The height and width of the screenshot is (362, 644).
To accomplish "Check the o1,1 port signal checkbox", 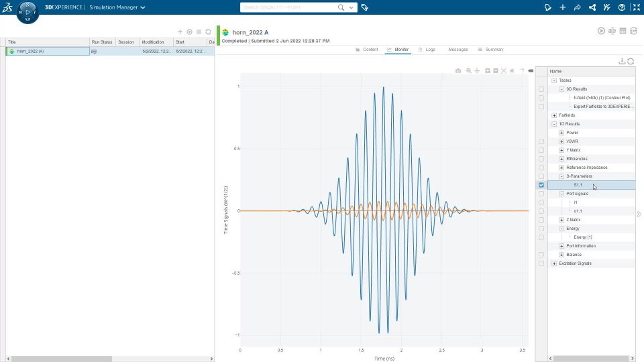I will (541, 211).
